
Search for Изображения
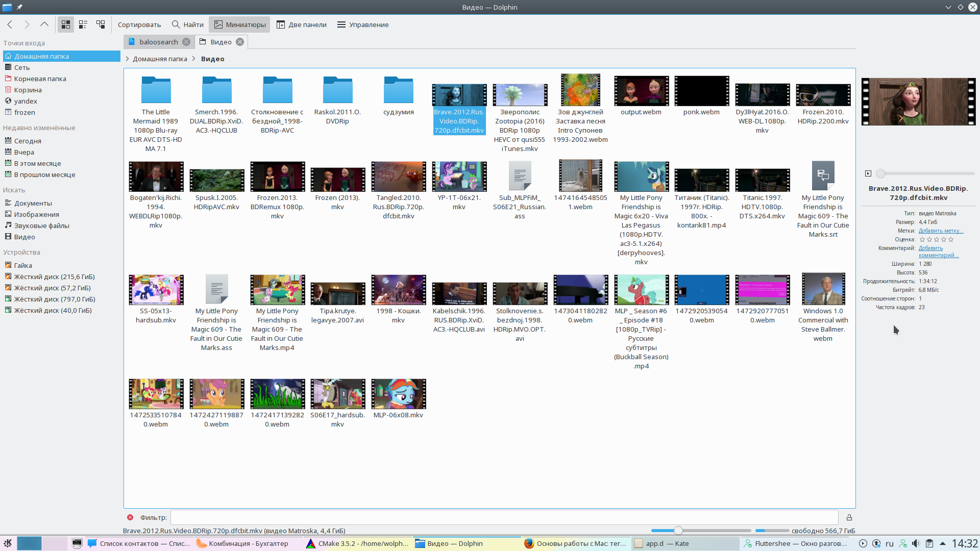tap(36, 214)
